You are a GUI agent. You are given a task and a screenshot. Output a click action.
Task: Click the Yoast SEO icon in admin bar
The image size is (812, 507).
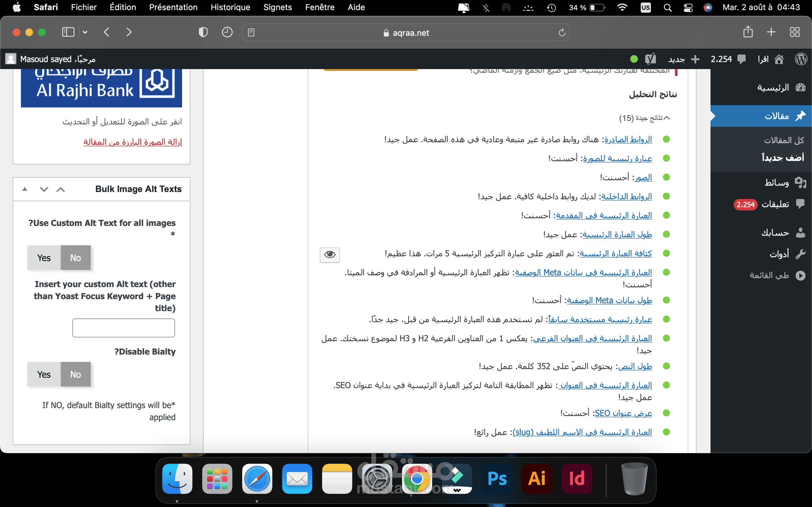pyautogui.click(x=650, y=59)
